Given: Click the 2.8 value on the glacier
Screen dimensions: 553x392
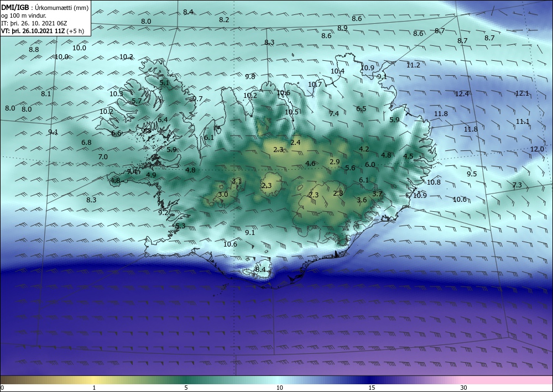Looking at the screenshot, I should (x=338, y=193).
